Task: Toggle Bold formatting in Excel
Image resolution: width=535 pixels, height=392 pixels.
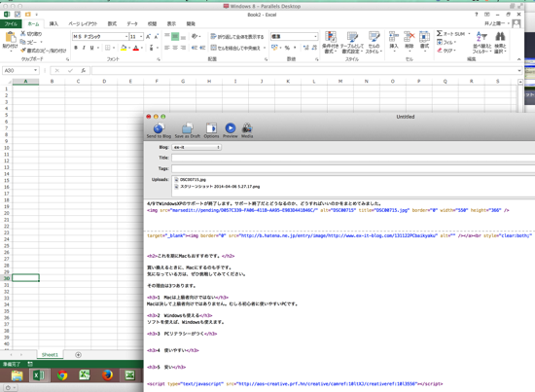Action: [76, 48]
